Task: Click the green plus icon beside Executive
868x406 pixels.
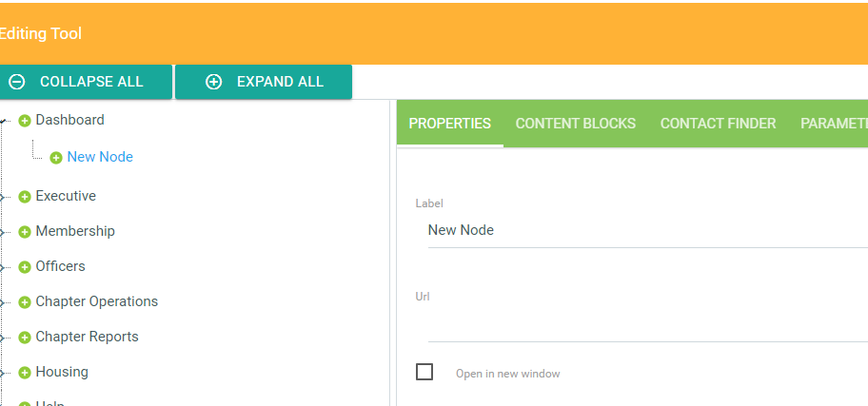Action: click(x=25, y=197)
